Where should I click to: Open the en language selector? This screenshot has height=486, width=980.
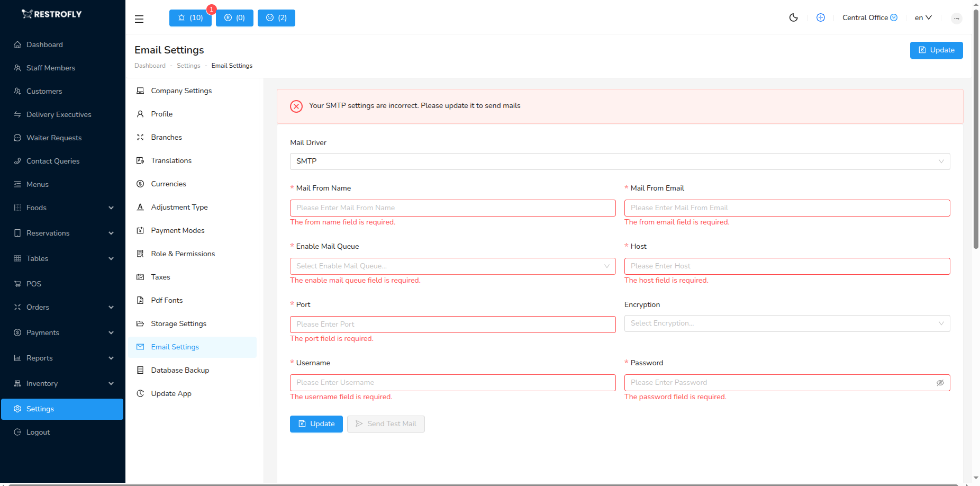click(x=923, y=18)
